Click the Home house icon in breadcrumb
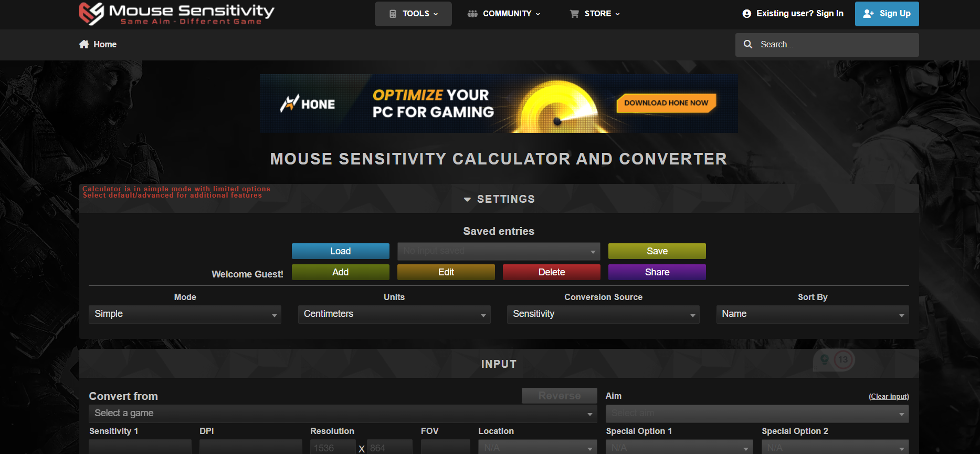980x454 pixels. 84,45
